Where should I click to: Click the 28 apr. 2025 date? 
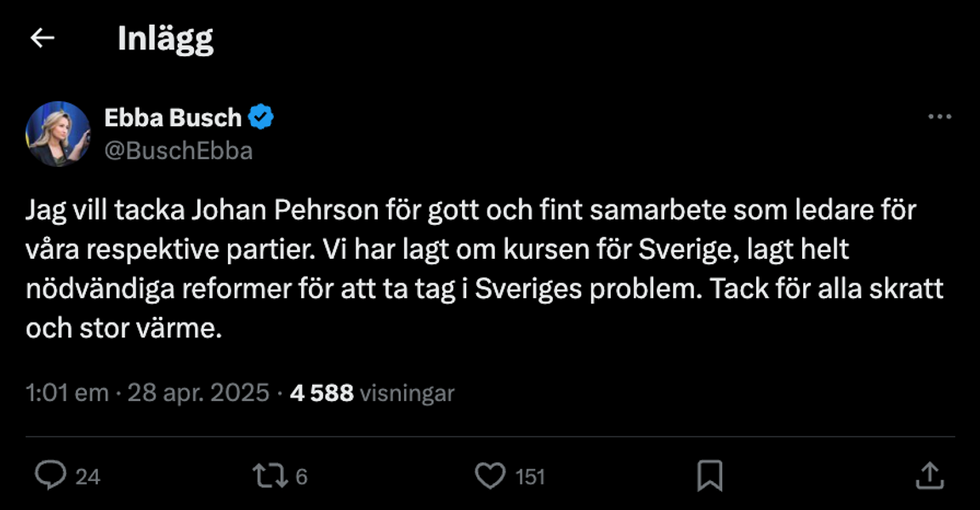pyautogui.click(x=198, y=393)
